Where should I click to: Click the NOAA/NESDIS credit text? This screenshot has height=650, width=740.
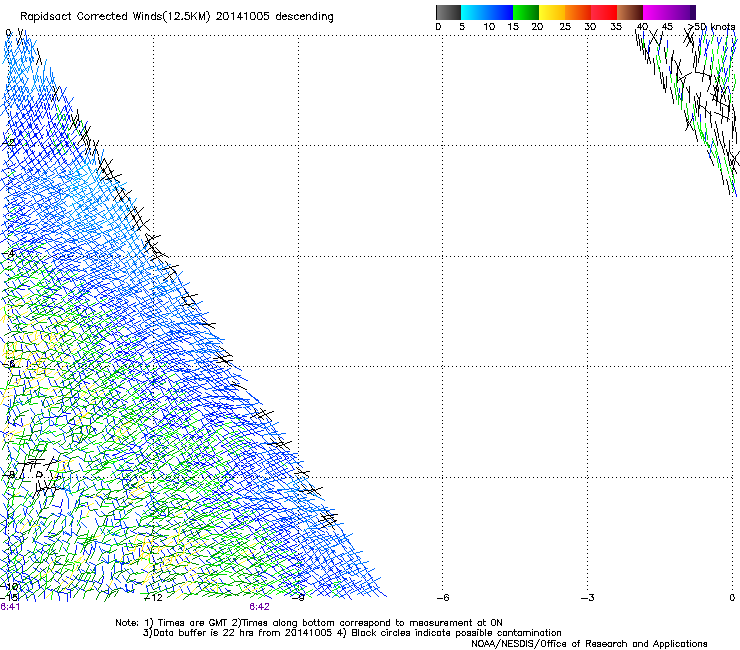click(x=589, y=644)
